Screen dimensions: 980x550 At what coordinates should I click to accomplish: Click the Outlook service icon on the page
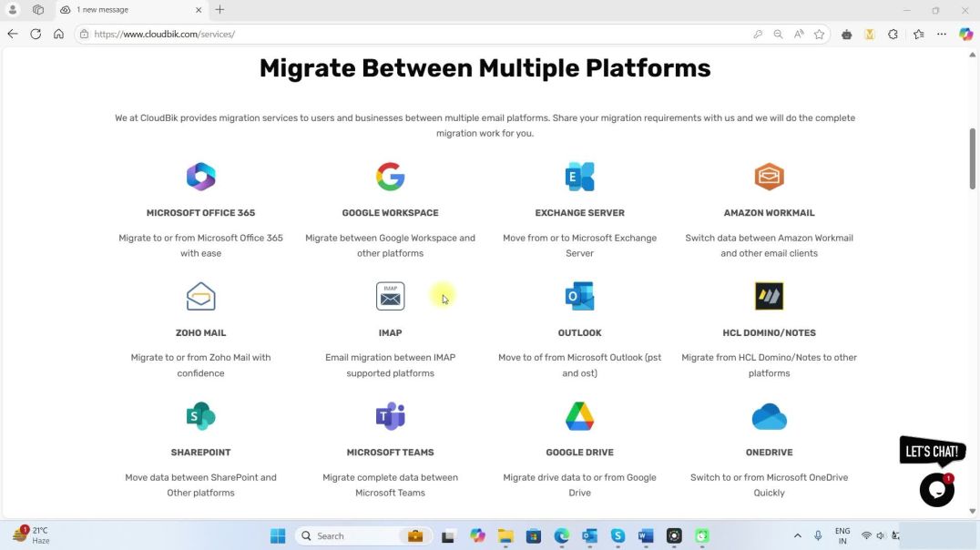pyautogui.click(x=579, y=296)
